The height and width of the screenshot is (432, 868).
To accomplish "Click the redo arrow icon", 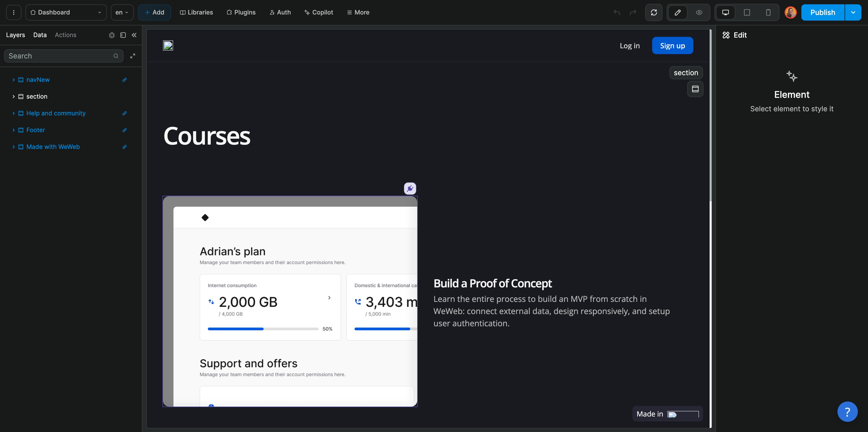I will click(x=633, y=12).
